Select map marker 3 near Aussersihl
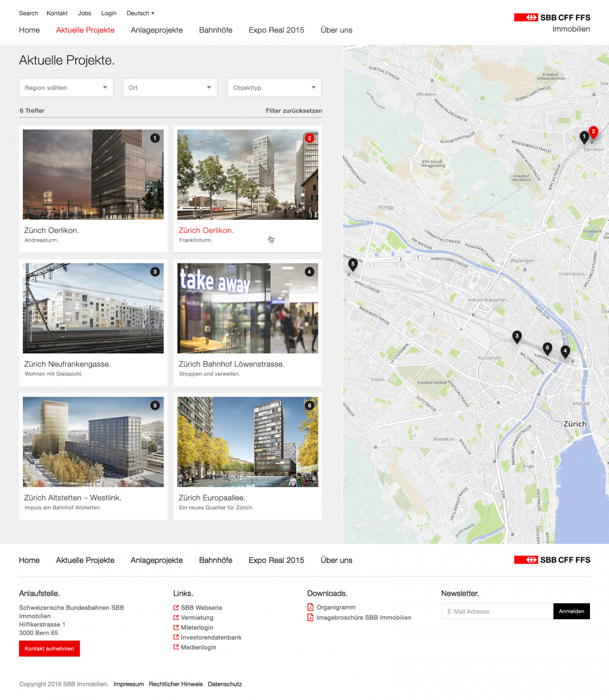The width and height of the screenshot is (609, 700). click(516, 336)
